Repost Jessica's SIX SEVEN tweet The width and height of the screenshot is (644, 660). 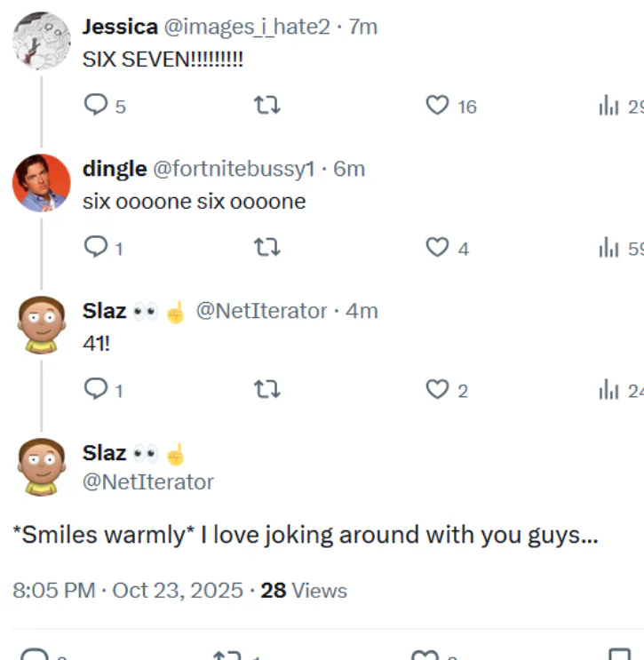click(267, 107)
